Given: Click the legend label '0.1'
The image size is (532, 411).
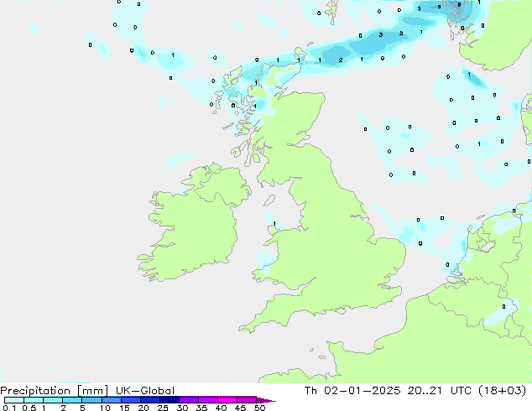Looking at the screenshot, I should point(9,408).
